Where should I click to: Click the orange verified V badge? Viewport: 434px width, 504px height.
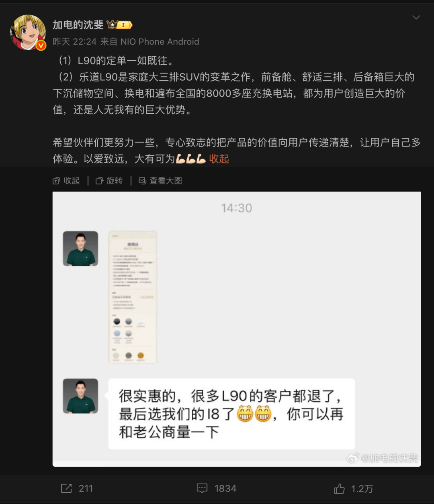(x=41, y=46)
